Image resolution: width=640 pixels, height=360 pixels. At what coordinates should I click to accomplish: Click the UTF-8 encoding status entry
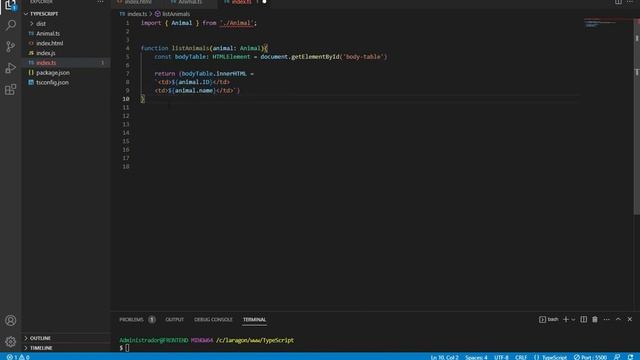point(501,357)
